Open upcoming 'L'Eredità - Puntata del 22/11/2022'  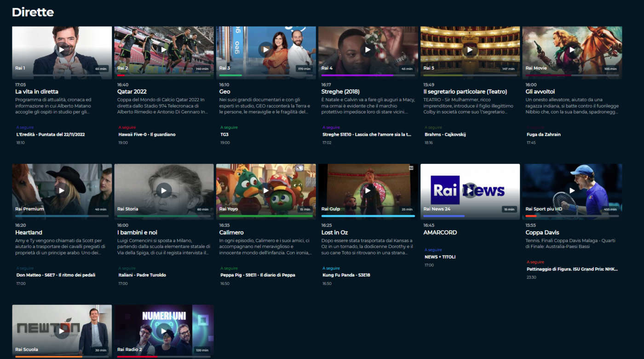coord(51,134)
